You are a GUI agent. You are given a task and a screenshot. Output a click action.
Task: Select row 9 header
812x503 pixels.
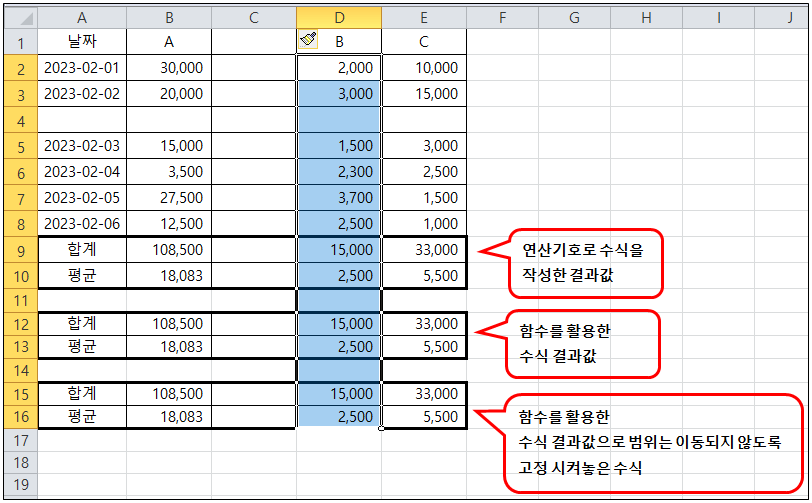(21, 251)
